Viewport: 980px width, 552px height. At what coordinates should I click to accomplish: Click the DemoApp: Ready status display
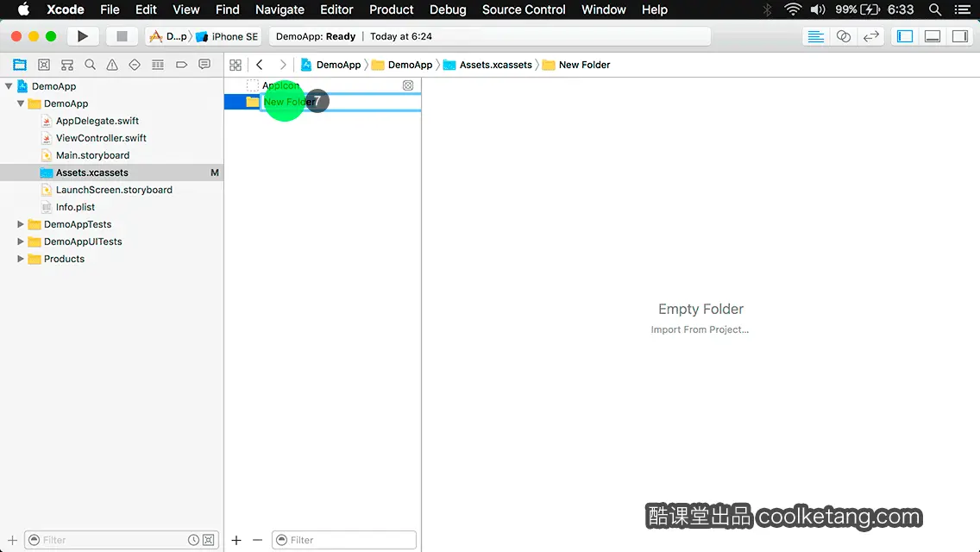489,36
